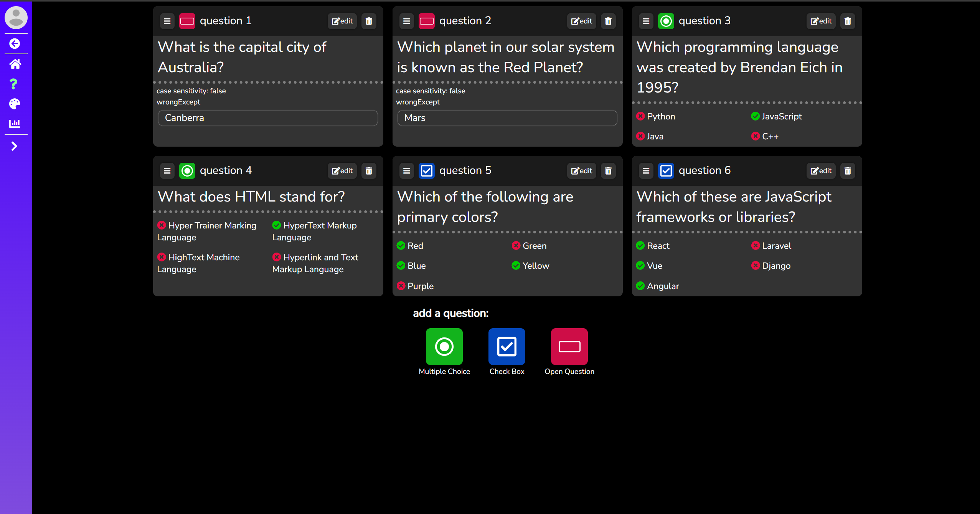The image size is (980, 514).
Task: Delete question 2 with trash icon
Action: (x=608, y=21)
